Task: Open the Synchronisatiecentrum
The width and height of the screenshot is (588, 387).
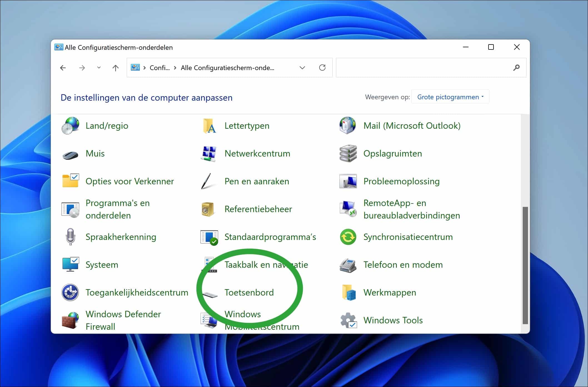Action: tap(408, 237)
